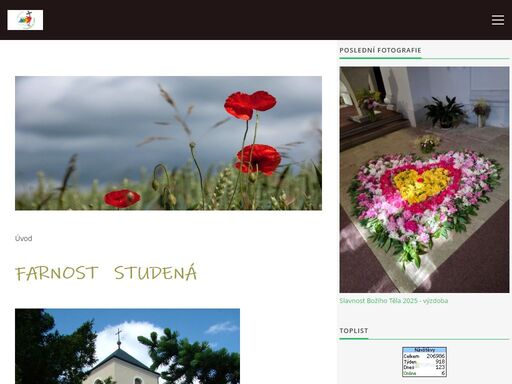
Task: Click the poppy field banner image
Action: coord(168,143)
